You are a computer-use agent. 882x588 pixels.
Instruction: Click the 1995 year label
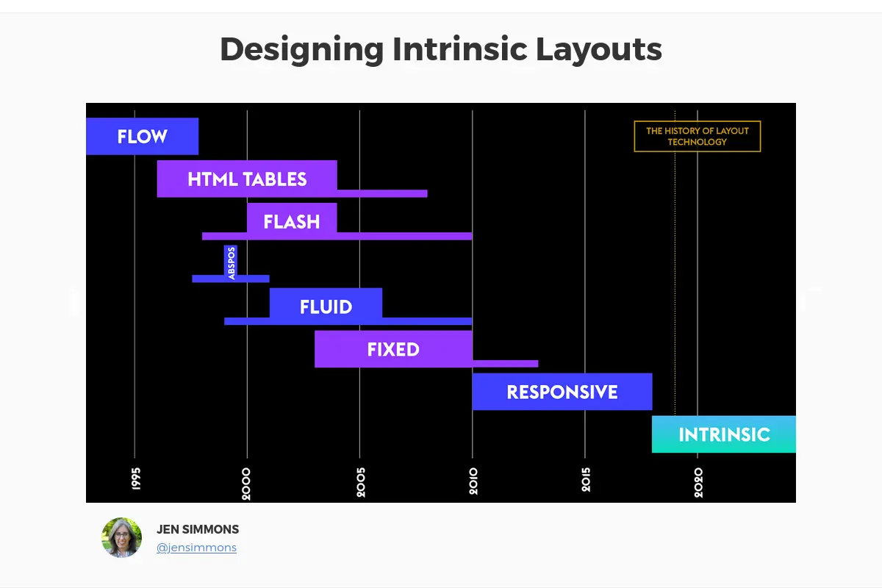click(137, 478)
